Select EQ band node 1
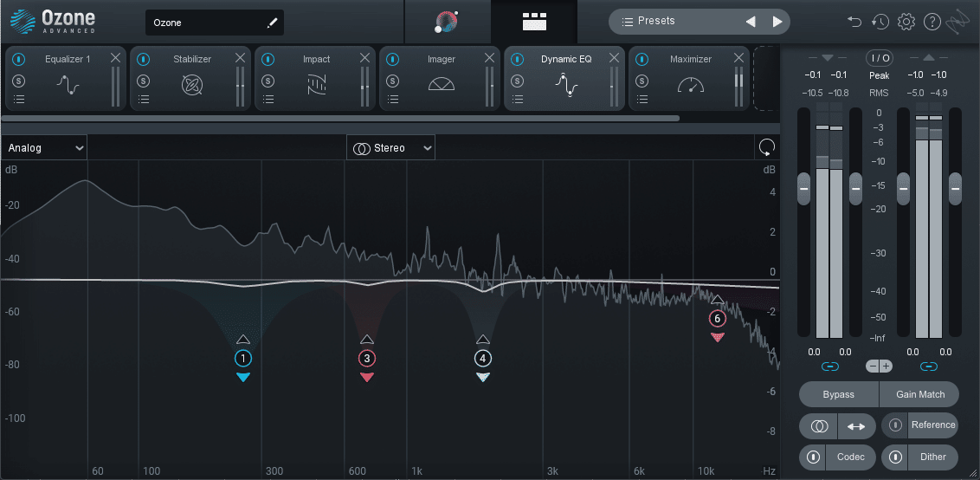Screen dimensions: 980x480 point(243,359)
